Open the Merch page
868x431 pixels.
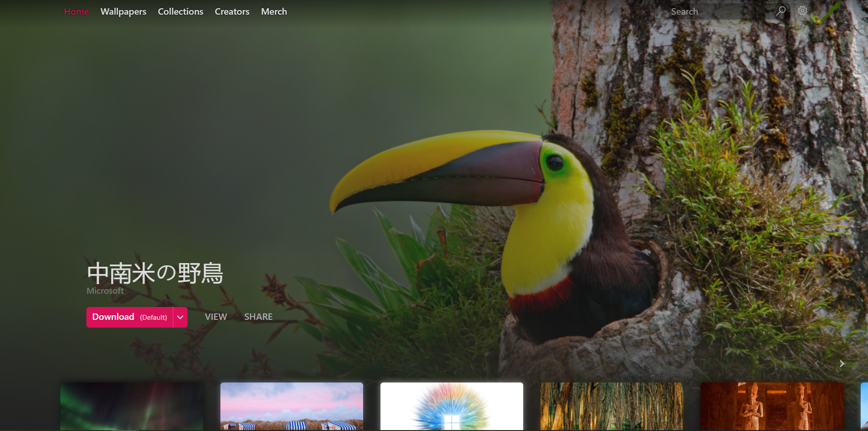(x=274, y=12)
